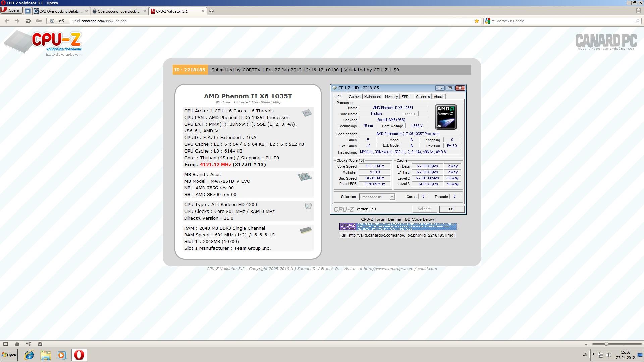The image size is (644, 362).
Task: Launch Internet Explorer from taskbar
Action: tap(29, 355)
